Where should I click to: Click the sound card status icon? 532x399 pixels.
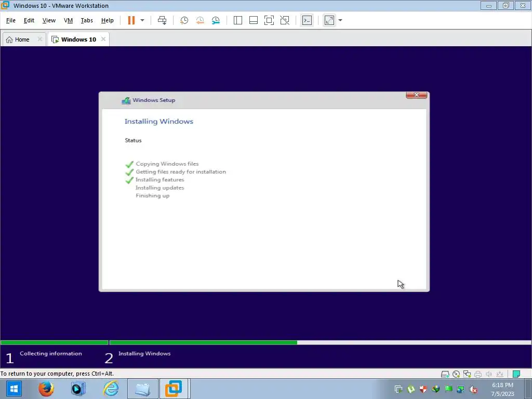click(x=488, y=374)
